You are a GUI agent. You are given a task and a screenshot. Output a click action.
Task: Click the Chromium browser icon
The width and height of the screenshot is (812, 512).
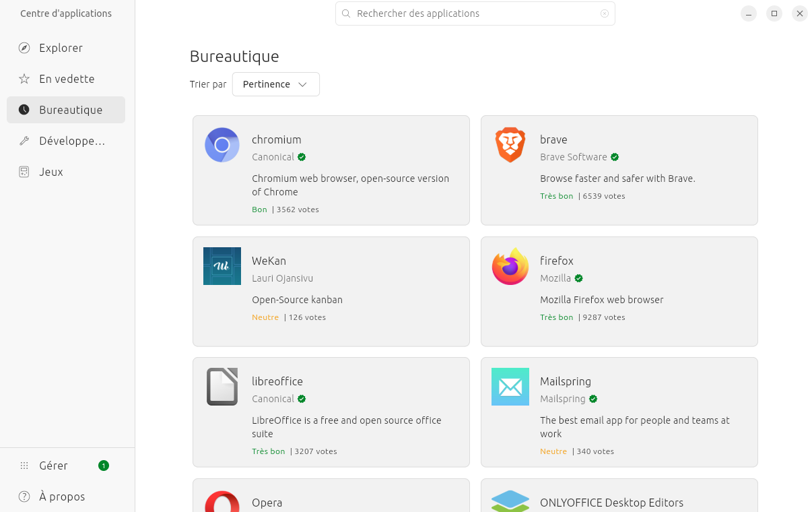coord(222,145)
